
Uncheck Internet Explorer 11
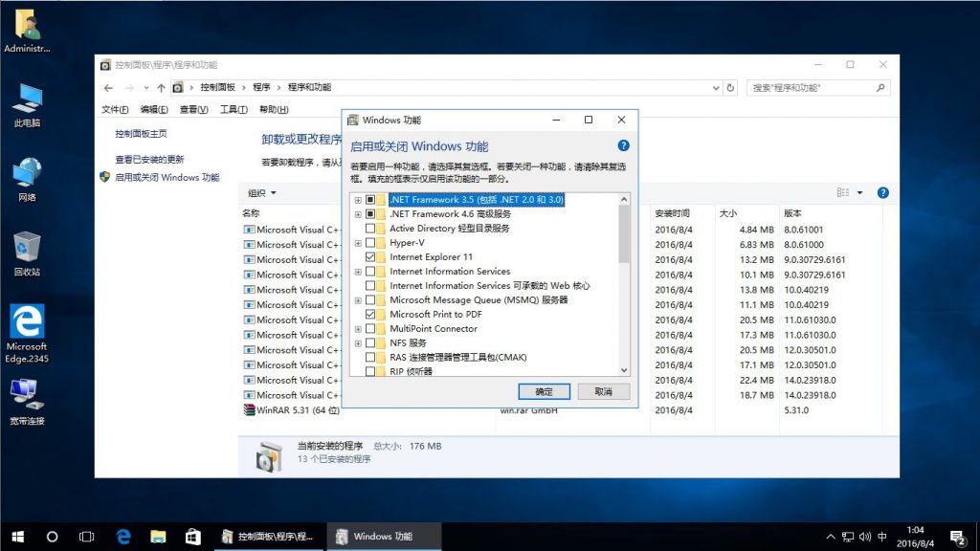pyautogui.click(x=370, y=257)
